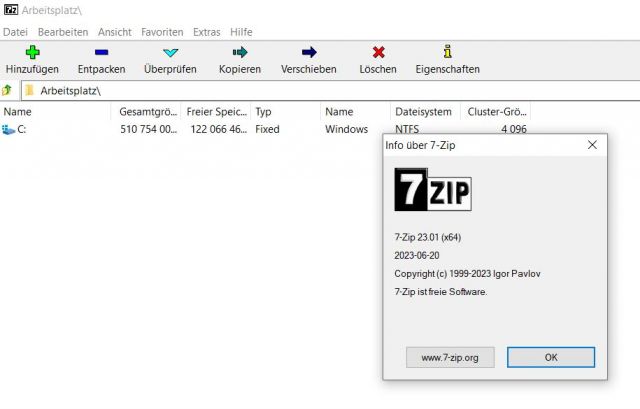Click the blue minus Entpacken icon
Screen dimensions: 640x409
click(x=101, y=52)
